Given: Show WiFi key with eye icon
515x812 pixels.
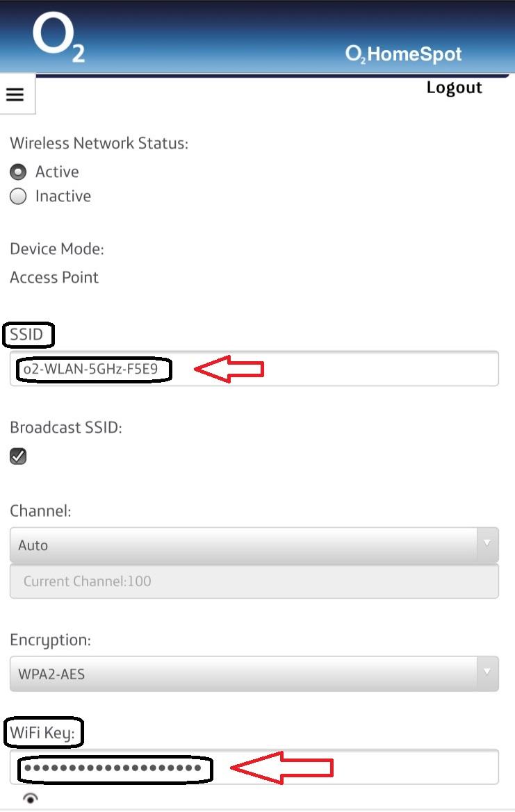Looking at the screenshot, I should click(31, 798).
